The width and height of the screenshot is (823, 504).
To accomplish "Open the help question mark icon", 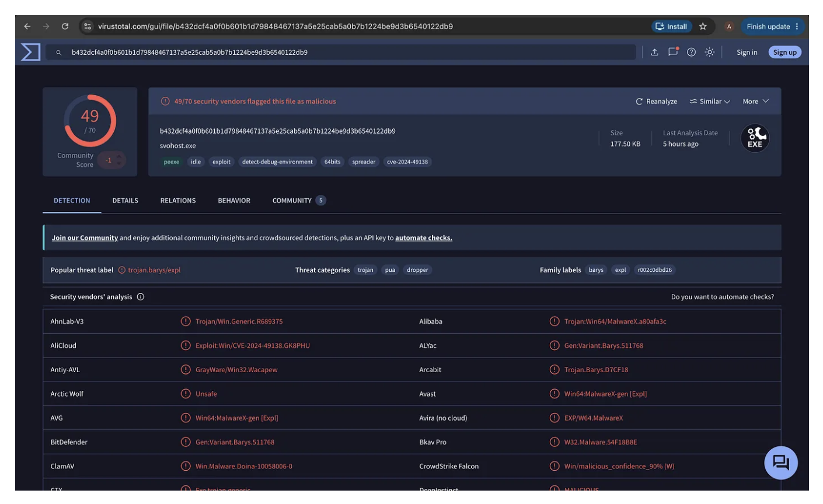I will (x=691, y=52).
